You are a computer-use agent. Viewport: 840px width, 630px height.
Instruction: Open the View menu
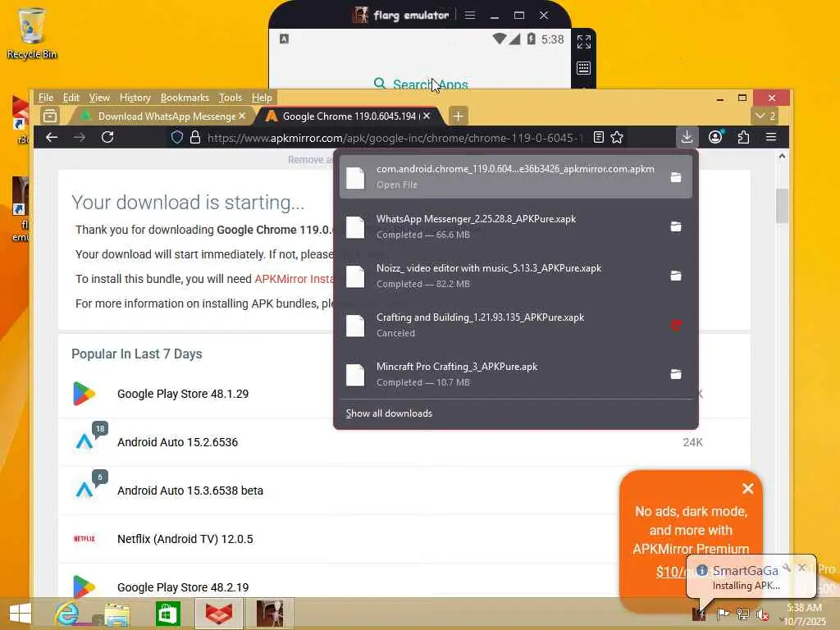coord(99,98)
